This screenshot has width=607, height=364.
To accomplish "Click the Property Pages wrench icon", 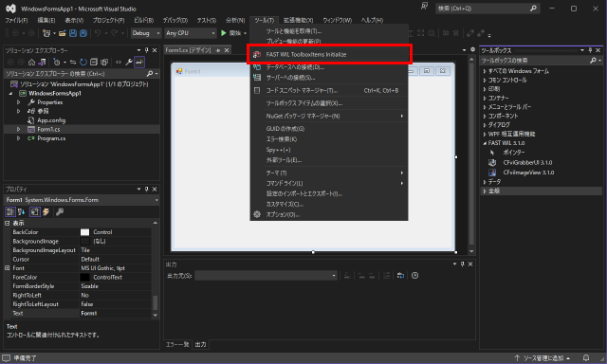I will (60, 212).
